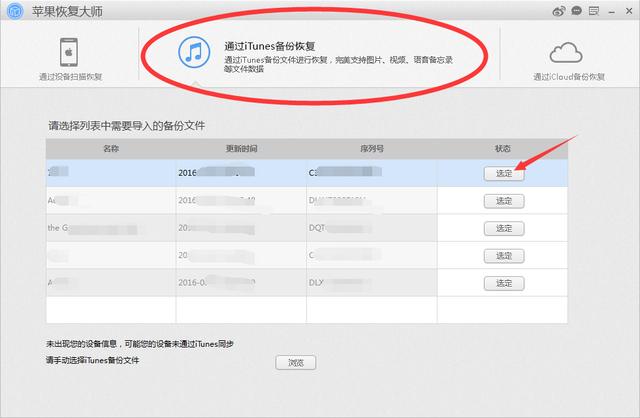Click the iTunes music note icon
640x418 pixels.
193,54
